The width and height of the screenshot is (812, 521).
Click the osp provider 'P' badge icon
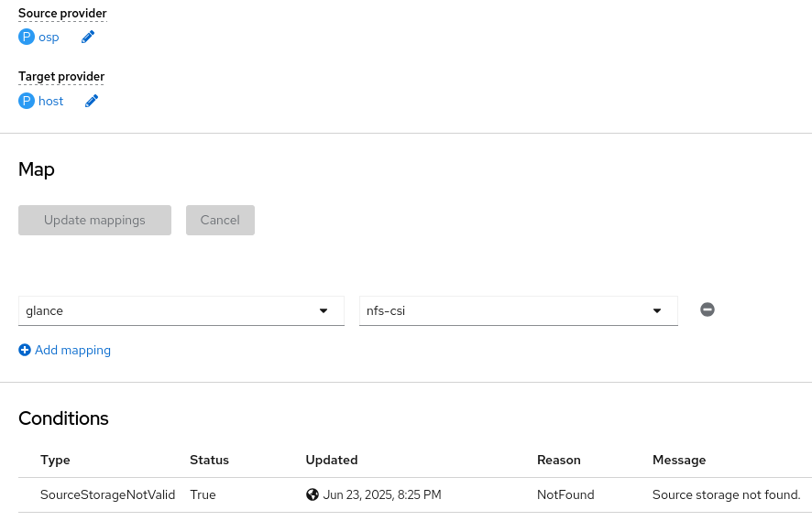(x=27, y=38)
